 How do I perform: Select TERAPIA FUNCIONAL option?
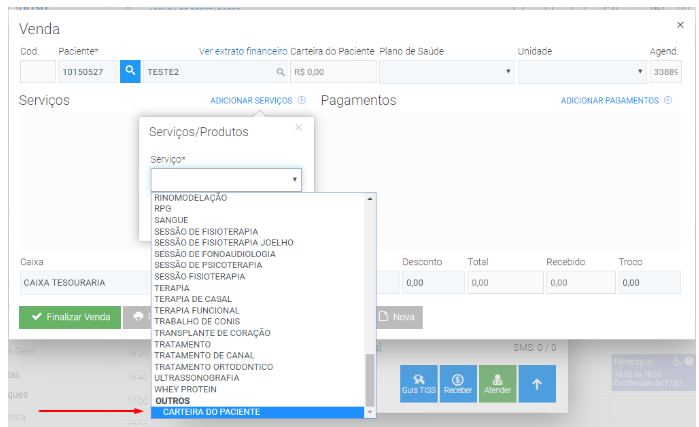258,310
